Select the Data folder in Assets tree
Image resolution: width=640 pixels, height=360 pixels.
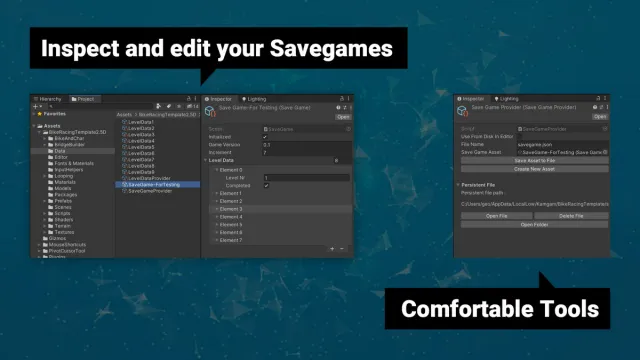point(73,151)
